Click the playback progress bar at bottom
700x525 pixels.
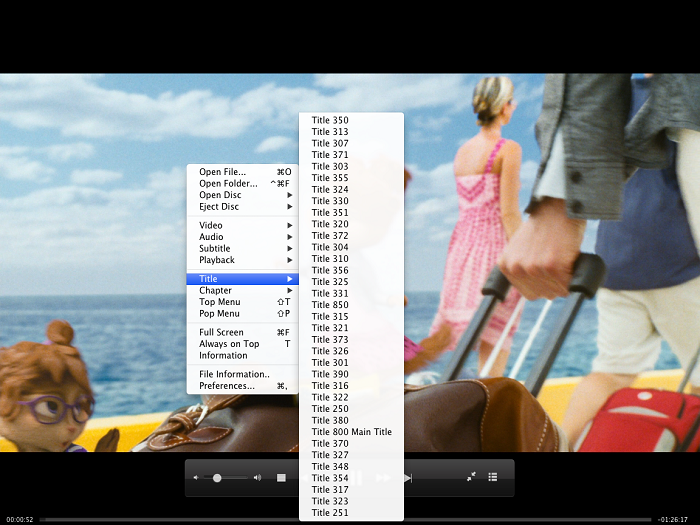[346, 520]
